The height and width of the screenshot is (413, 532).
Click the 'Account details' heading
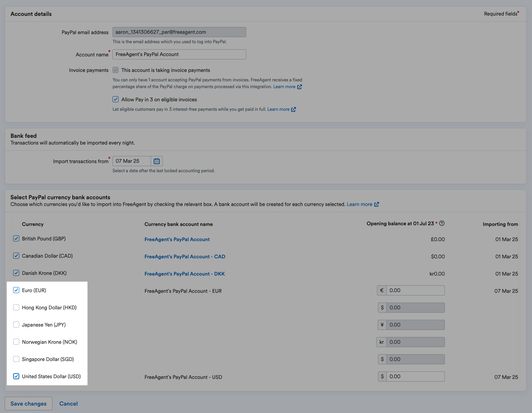[x=31, y=14]
